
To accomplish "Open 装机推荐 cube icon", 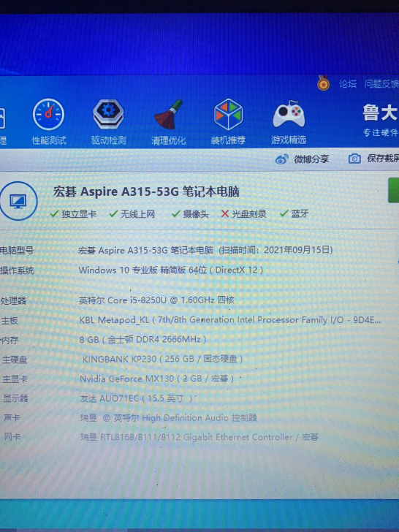I will [x=228, y=114].
